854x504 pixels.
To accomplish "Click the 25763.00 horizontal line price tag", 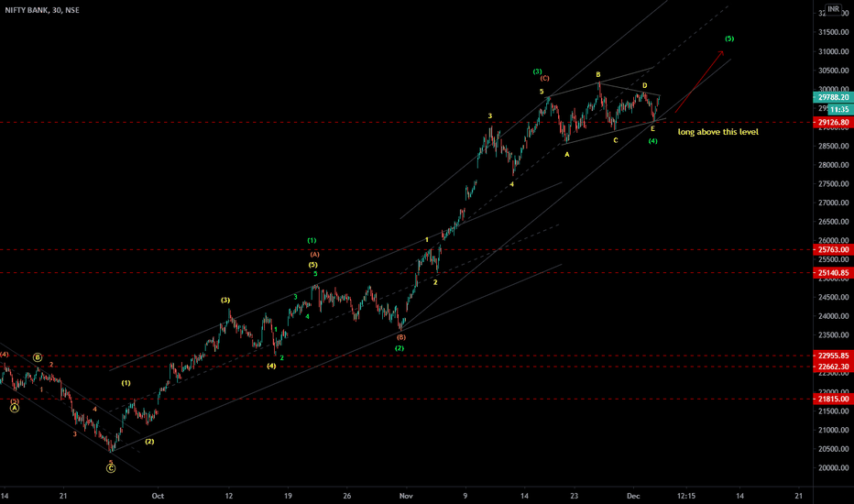I will [x=833, y=249].
